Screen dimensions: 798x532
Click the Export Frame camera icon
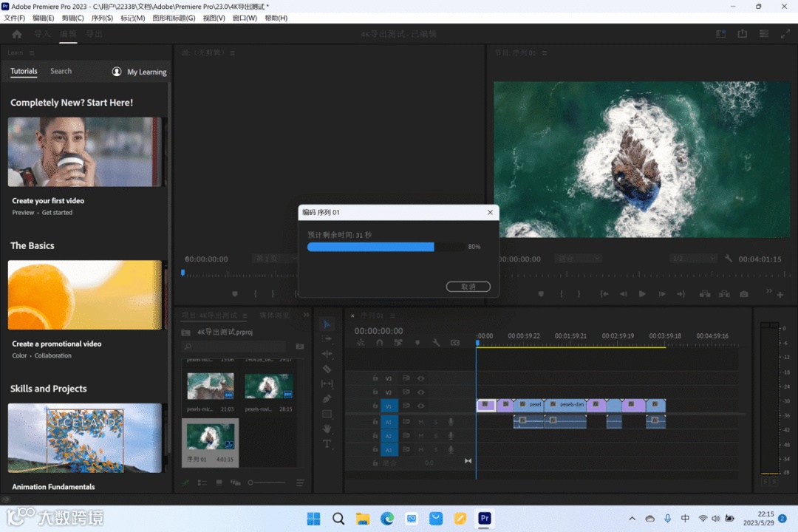point(744,294)
